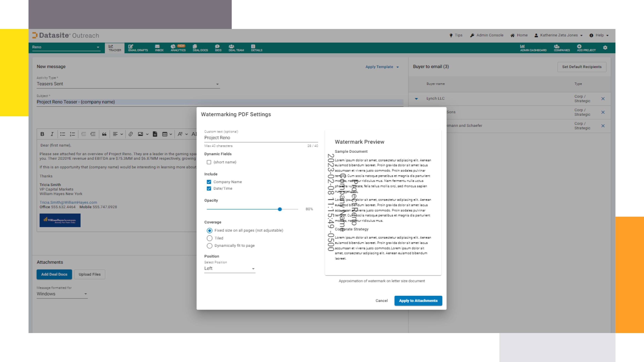
Task: Click the text alignment icon
Action: pos(115,134)
